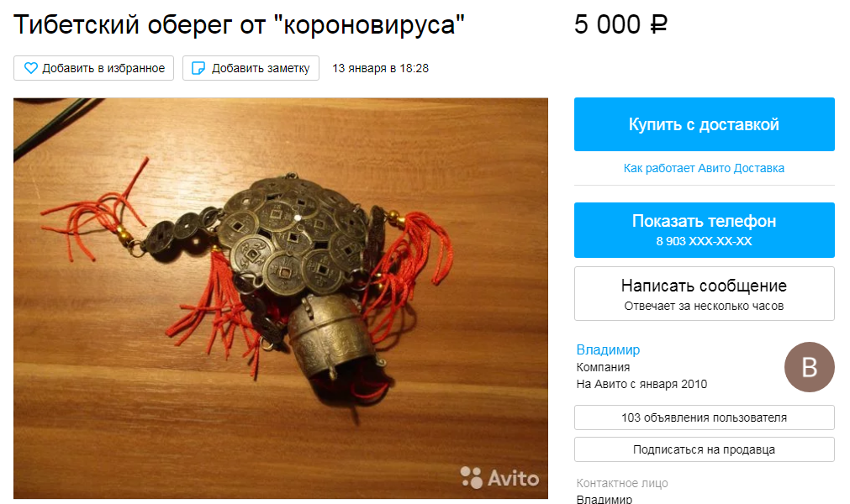Click Владимир's round avatar with letter В

[810, 367]
